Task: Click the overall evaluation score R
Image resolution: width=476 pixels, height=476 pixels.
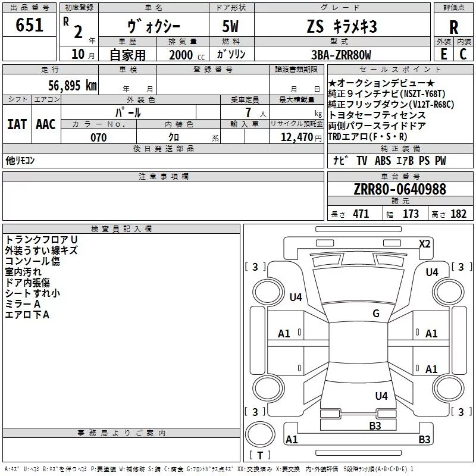Action: (x=453, y=27)
